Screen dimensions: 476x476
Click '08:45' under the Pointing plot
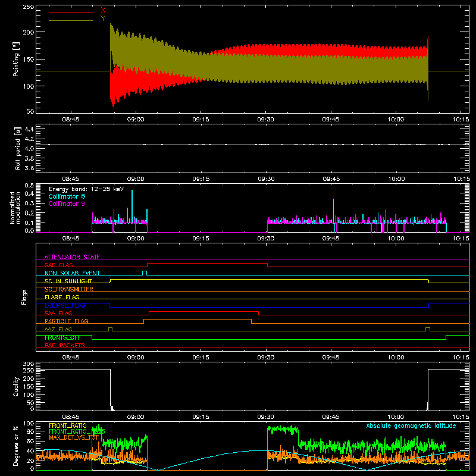(x=71, y=120)
